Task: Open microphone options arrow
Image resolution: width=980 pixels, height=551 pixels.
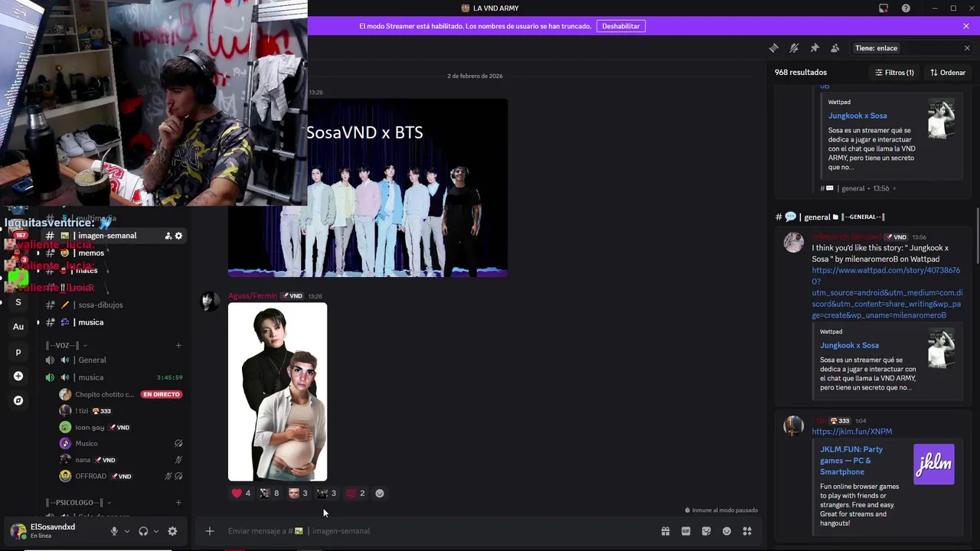Action: pos(127,531)
